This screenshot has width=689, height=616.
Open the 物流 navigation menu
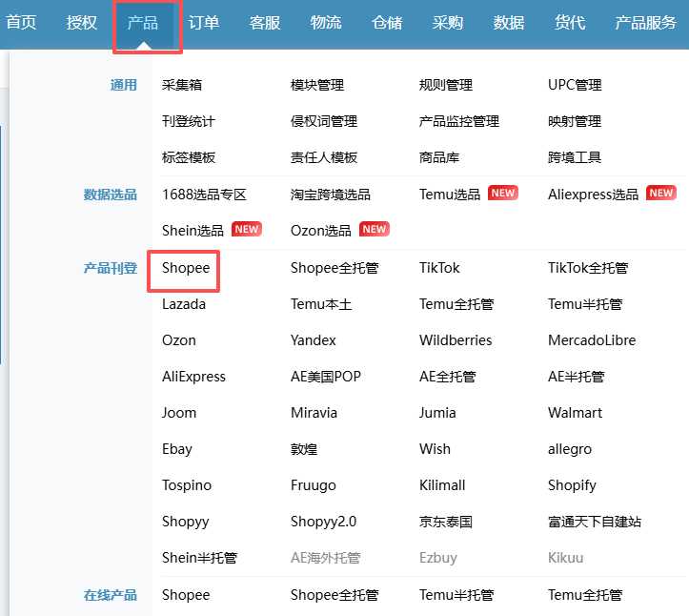[x=326, y=23]
